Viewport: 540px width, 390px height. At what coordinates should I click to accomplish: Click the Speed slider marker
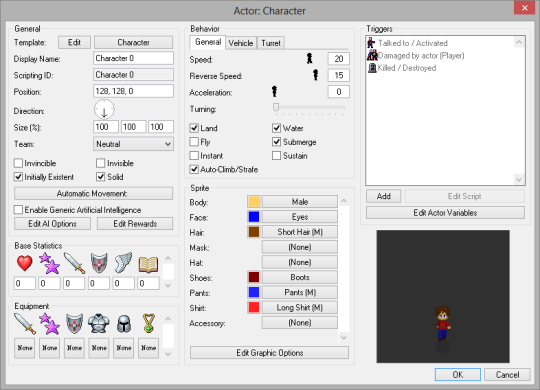click(x=310, y=59)
